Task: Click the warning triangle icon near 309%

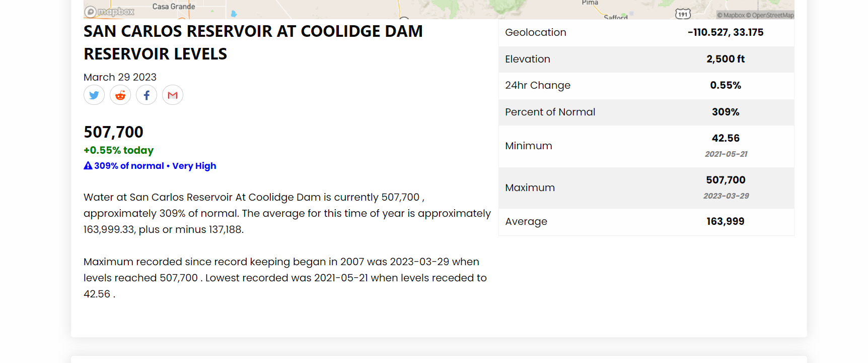Action: pos(88,165)
